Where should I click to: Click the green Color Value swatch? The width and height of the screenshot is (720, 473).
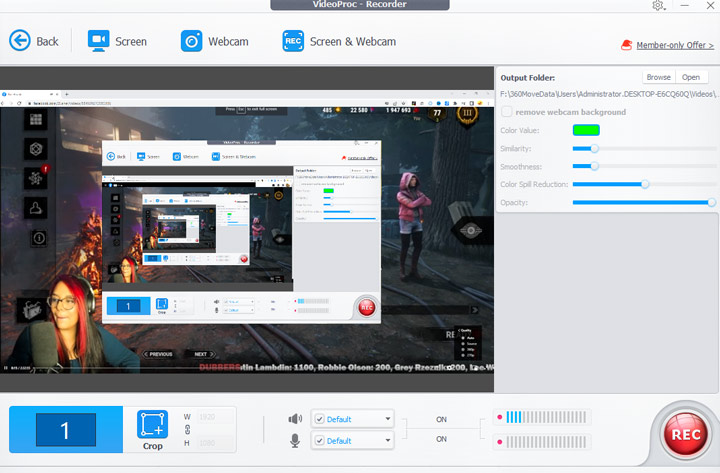tap(585, 129)
